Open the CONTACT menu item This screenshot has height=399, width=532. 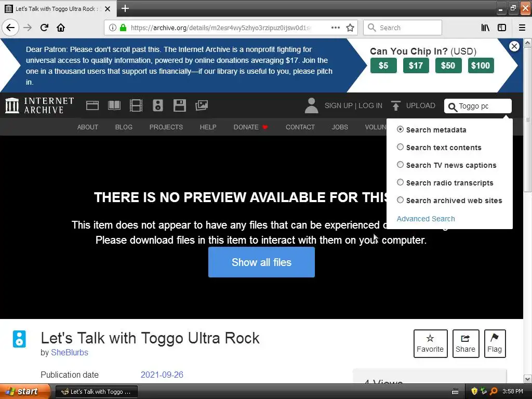[300, 127]
